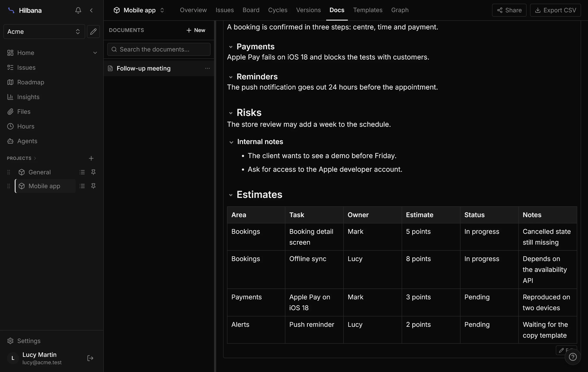Click the Share button
This screenshot has height=372, width=588.
click(x=509, y=10)
